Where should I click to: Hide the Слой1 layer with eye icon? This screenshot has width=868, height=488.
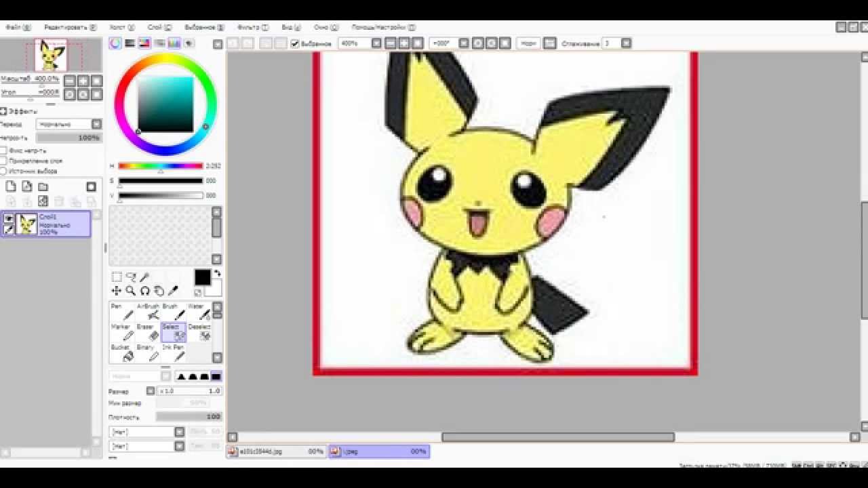click(x=9, y=219)
